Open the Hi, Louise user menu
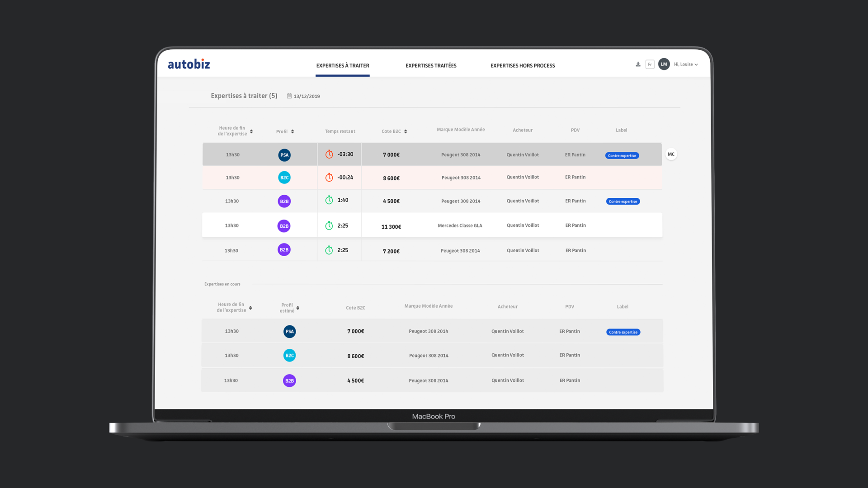Screen dimensions: 868x488 (x=686, y=64)
